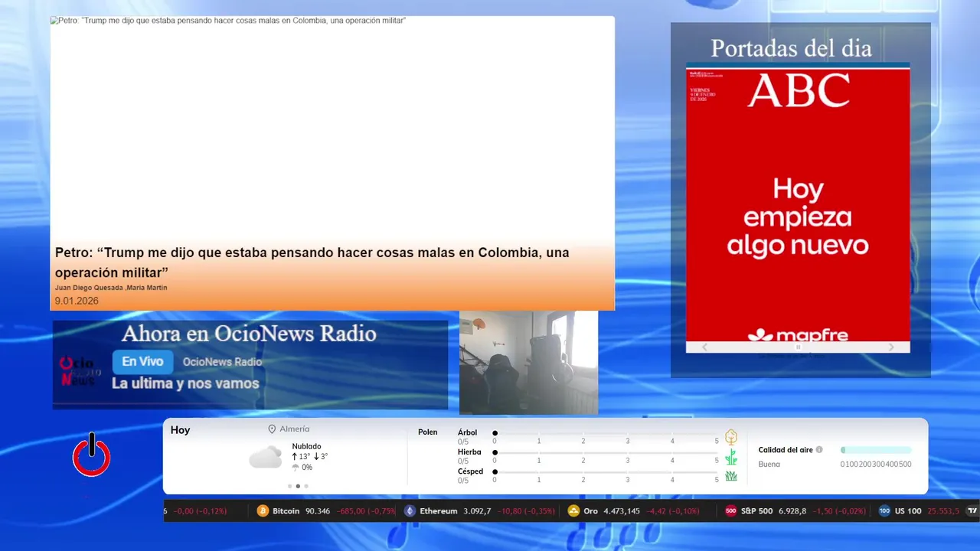Click Bitcoin price 90.346
Image resolution: width=980 pixels, height=551 pixels.
pos(318,511)
